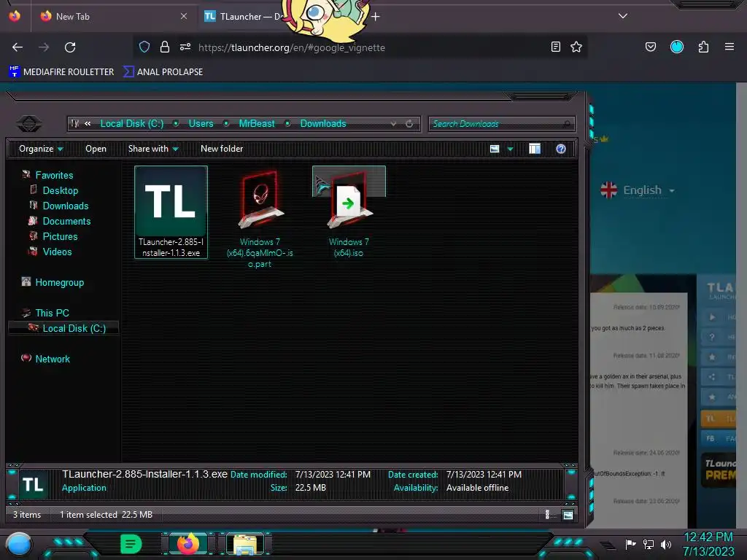Open Action Center flag icon

[x=631, y=544]
